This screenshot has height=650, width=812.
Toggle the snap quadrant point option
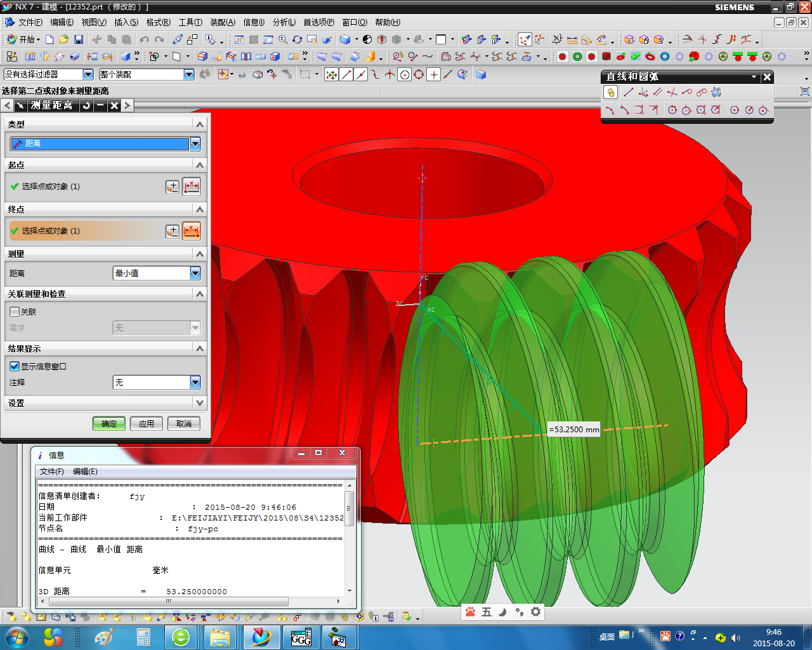[x=419, y=74]
